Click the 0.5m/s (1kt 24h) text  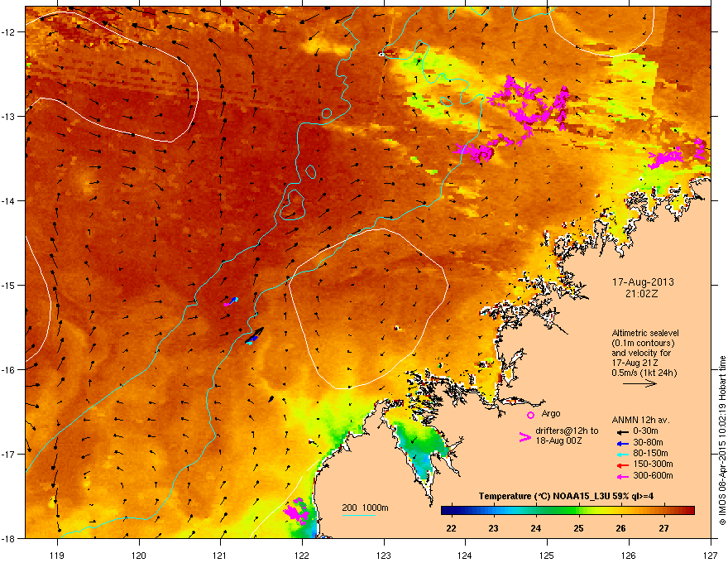click(644, 373)
